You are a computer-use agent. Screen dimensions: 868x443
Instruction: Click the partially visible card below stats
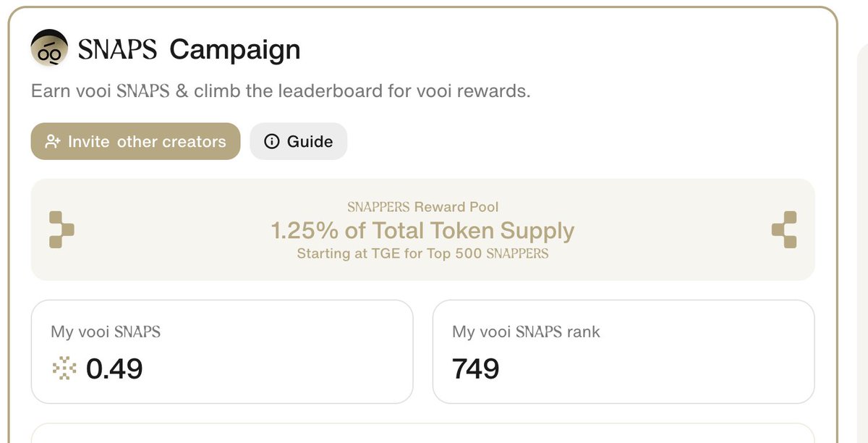point(423,433)
